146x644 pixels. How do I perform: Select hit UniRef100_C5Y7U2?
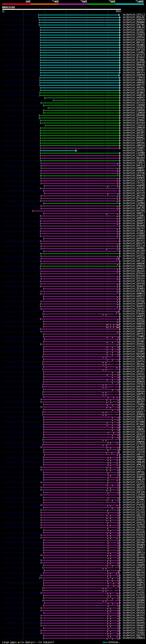133,183
